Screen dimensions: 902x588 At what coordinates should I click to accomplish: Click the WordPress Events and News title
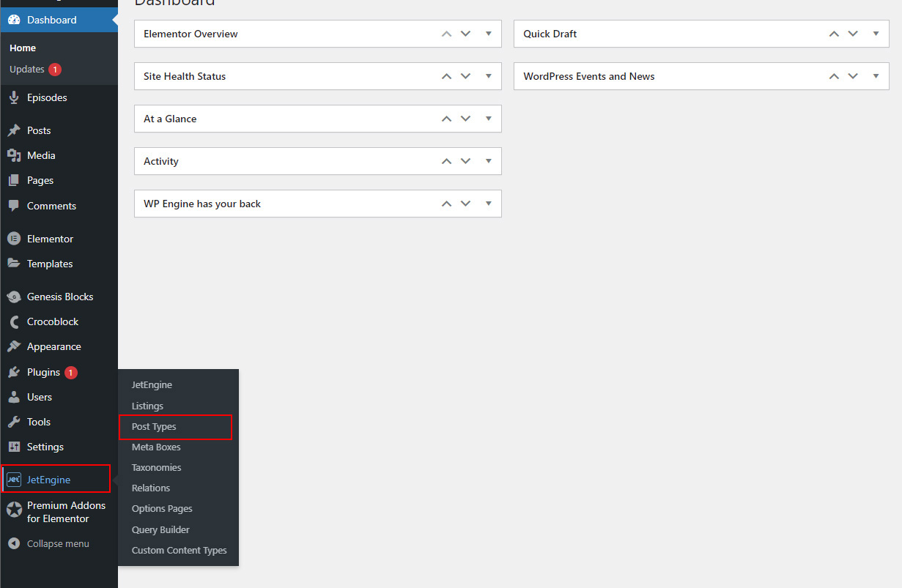[589, 76]
